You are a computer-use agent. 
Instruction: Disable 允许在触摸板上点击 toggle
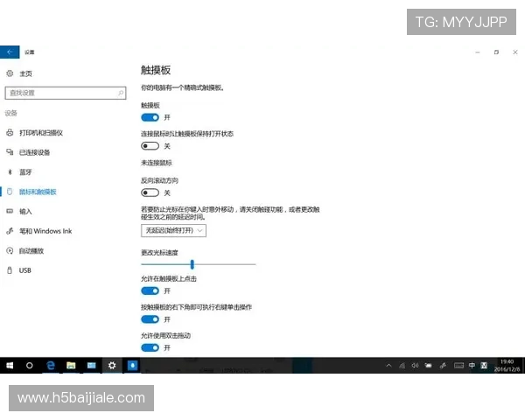pos(150,291)
